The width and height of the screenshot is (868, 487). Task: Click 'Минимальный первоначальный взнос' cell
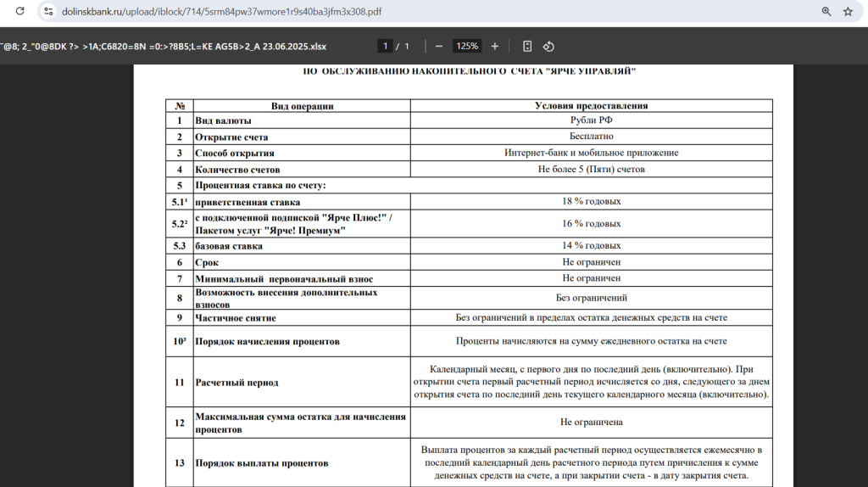tap(303, 278)
